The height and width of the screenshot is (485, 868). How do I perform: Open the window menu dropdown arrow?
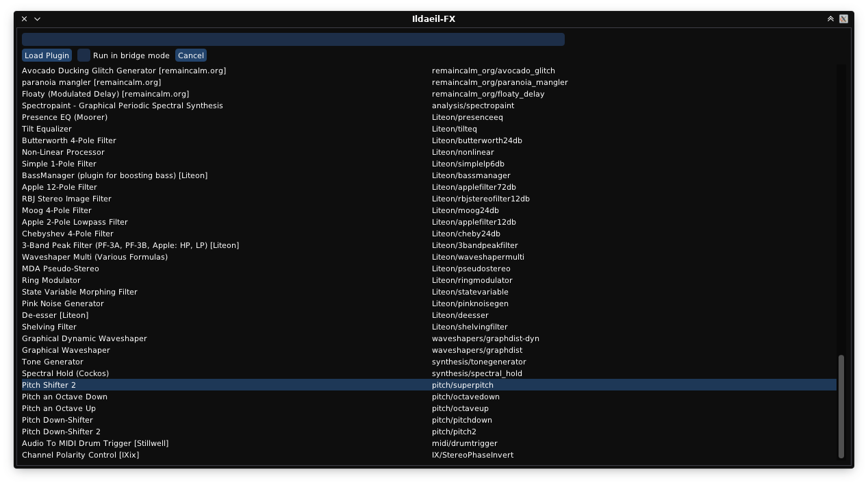point(37,19)
